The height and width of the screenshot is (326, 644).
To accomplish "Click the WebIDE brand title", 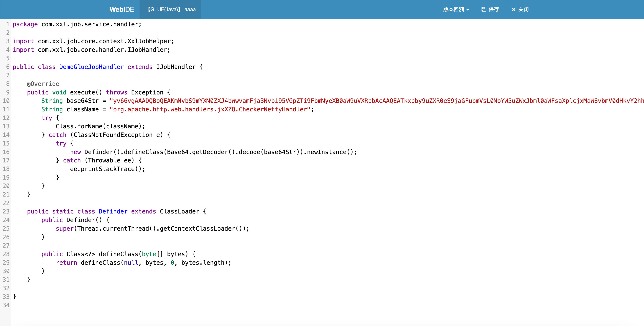I will [121, 10].
